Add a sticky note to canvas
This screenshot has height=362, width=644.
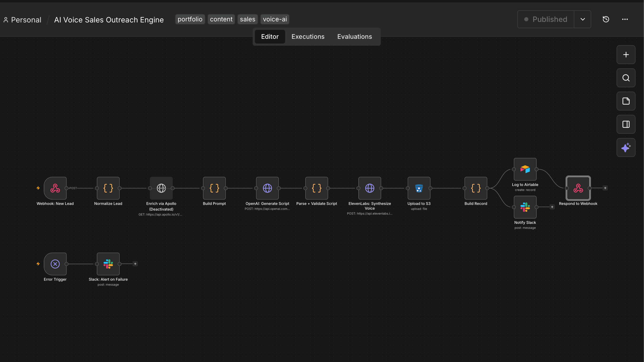pyautogui.click(x=626, y=101)
